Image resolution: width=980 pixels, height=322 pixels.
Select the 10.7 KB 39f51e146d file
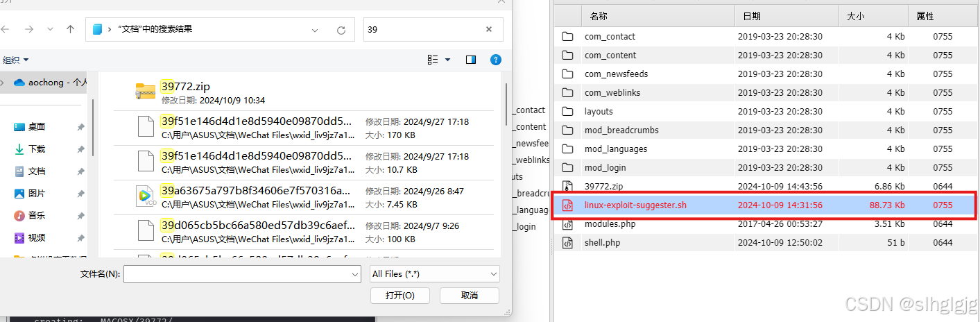(x=303, y=162)
